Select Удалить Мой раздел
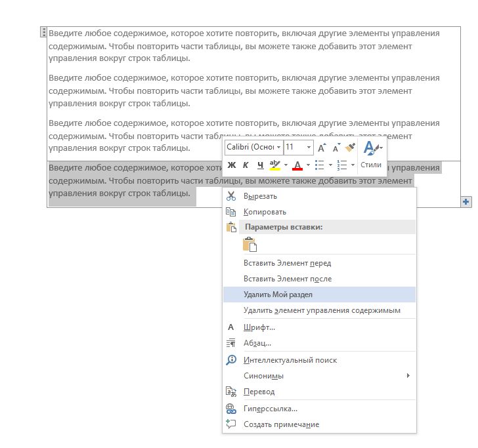This screenshot has height=448, width=478. pyautogui.click(x=320, y=295)
